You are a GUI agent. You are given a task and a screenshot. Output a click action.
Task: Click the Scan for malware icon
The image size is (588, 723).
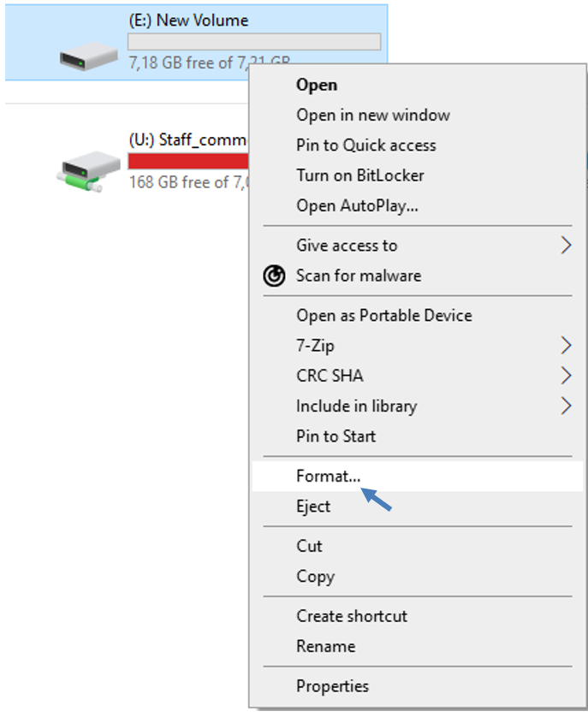click(275, 276)
